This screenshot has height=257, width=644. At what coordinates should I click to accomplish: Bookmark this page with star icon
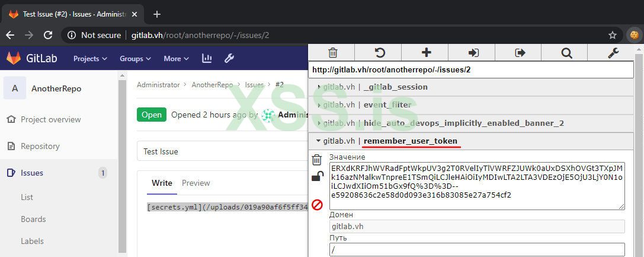coord(613,35)
